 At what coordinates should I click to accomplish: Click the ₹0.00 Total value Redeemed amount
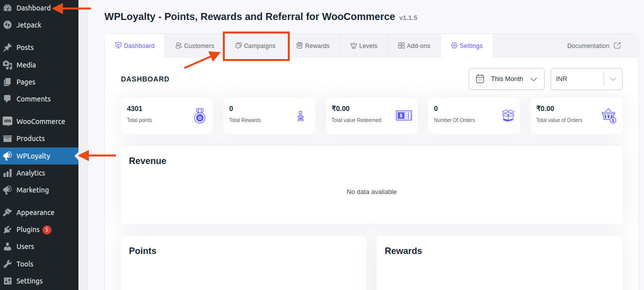(x=341, y=108)
